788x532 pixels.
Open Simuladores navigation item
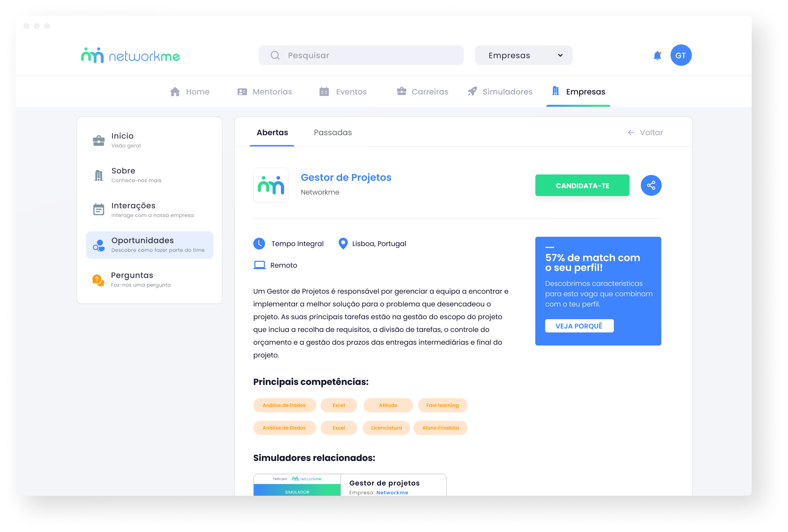click(x=500, y=91)
